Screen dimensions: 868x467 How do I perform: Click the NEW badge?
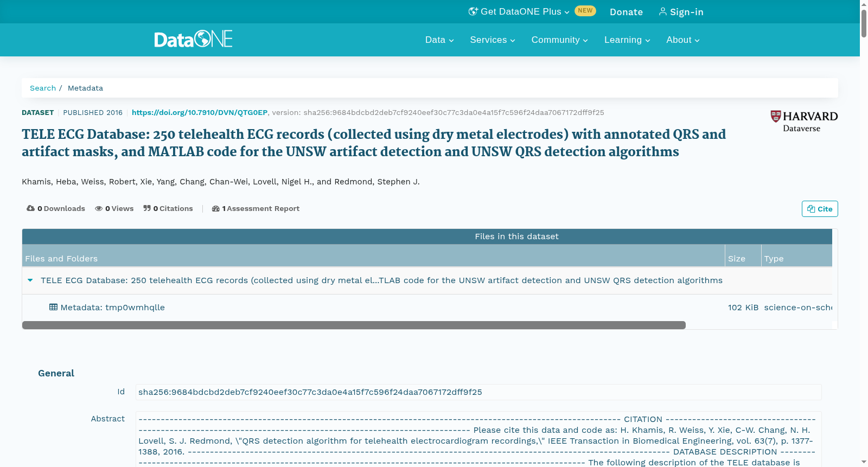(585, 11)
